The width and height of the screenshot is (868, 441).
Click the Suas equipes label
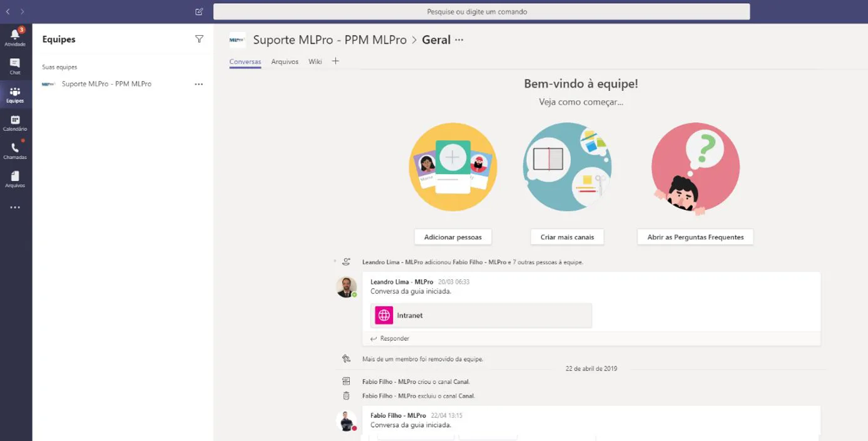click(x=59, y=67)
